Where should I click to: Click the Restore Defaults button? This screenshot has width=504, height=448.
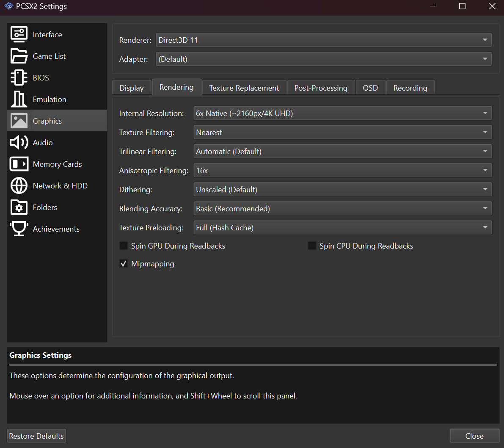point(36,436)
